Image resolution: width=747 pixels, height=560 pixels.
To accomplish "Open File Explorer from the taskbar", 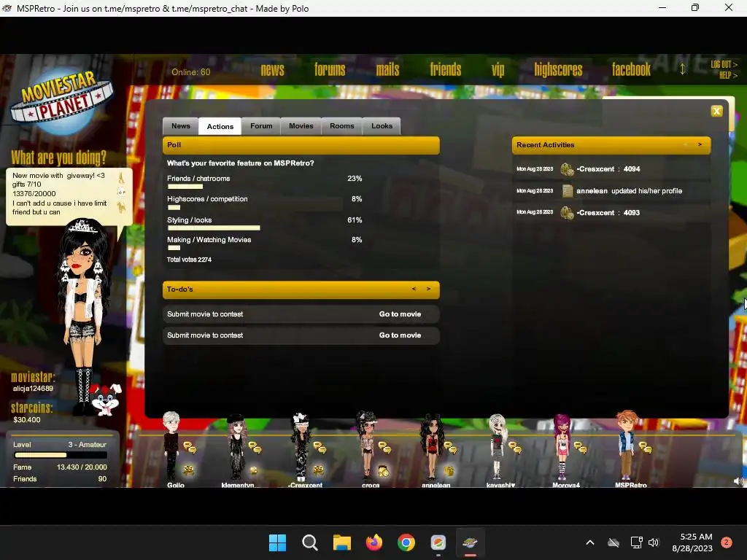I will 342,542.
